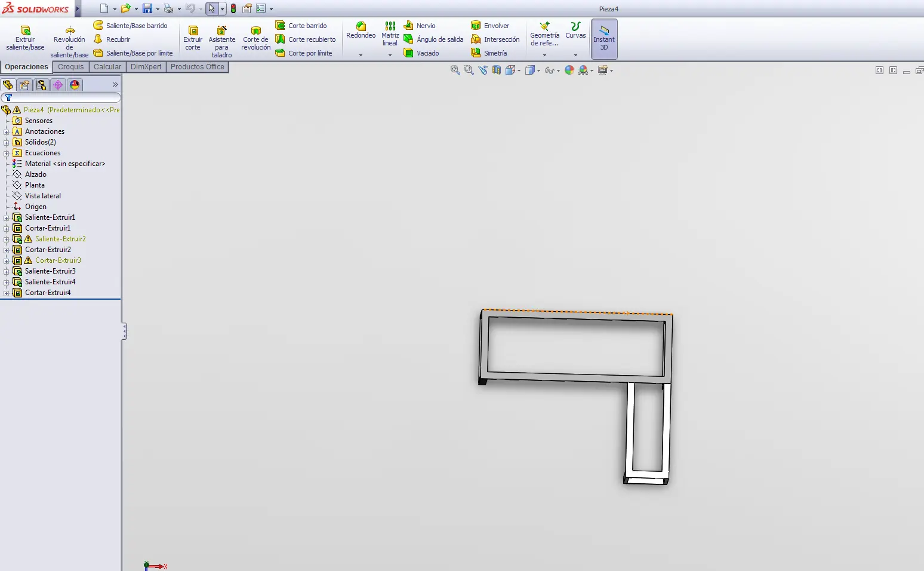This screenshot has height=571, width=924.
Task: Open FeatureManager design tree tab
Action: [x=8, y=85]
